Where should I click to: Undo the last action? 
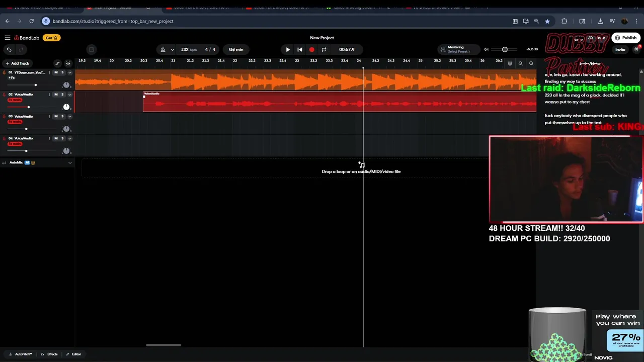(9, 49)
